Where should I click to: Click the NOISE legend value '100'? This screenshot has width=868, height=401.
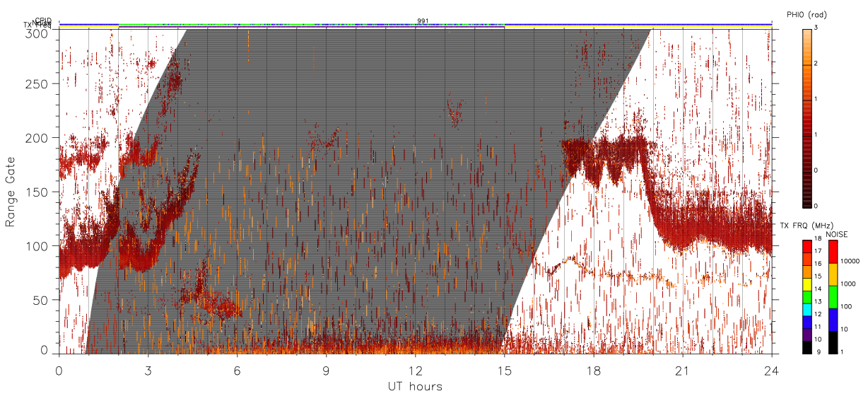pyautogui.click(x=845, y=306)
